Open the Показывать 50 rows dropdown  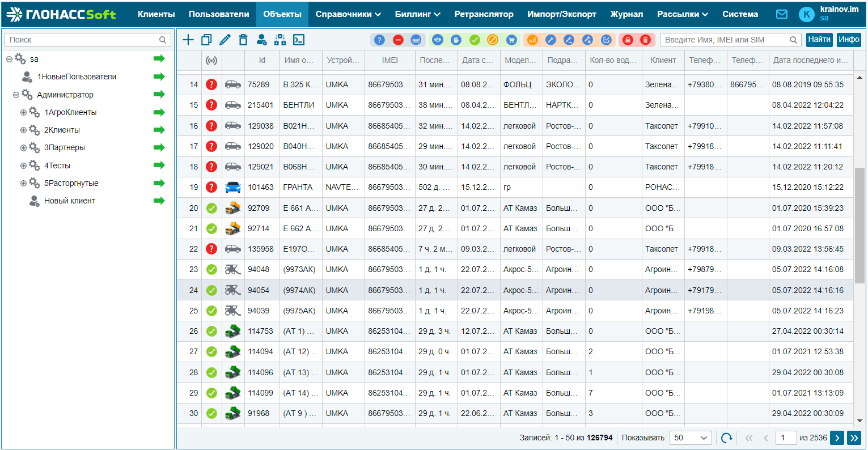pos(691,438)
